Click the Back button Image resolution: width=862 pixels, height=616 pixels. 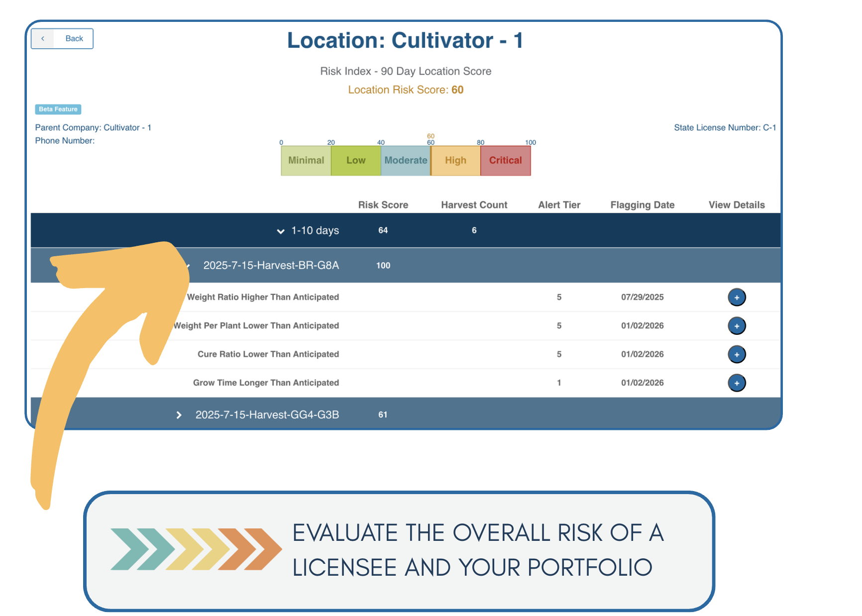[x=62, y=39]
